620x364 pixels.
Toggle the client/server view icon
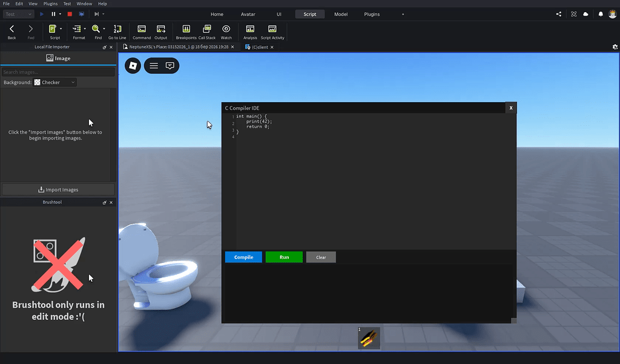coord(82,15)
